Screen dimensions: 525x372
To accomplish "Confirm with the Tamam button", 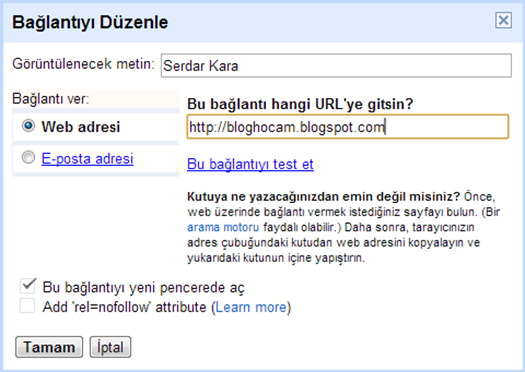I will point(49,347).
